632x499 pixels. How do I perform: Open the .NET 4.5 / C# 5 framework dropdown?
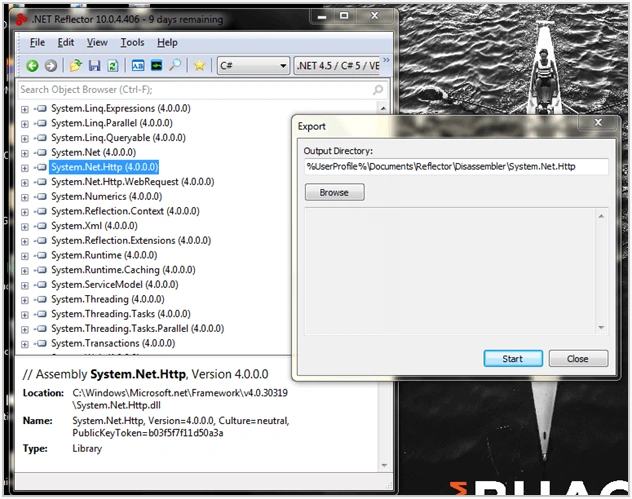click(338, 65)
